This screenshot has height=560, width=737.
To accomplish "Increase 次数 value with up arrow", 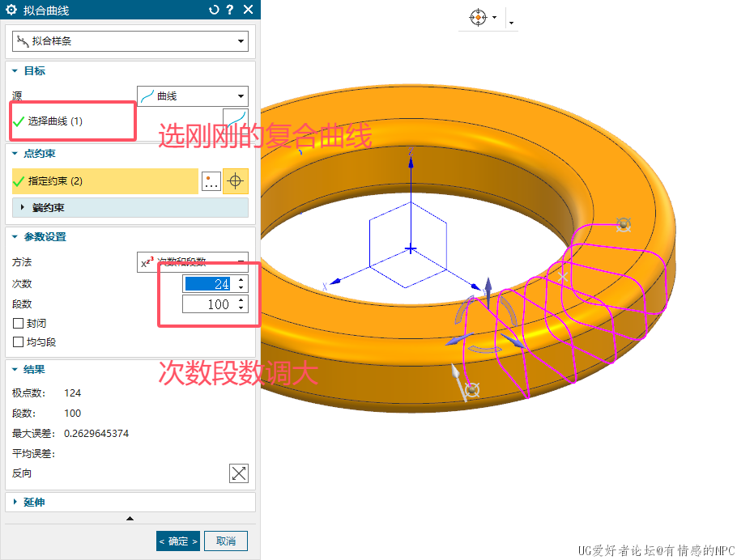I will click(241, 280).
